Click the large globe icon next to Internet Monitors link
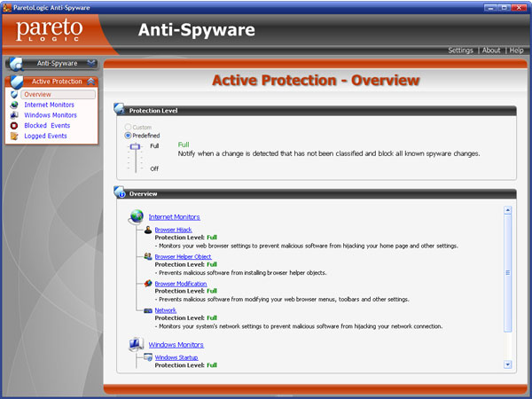This screenshot has height=399, width=532. click(x=136, y=216)
